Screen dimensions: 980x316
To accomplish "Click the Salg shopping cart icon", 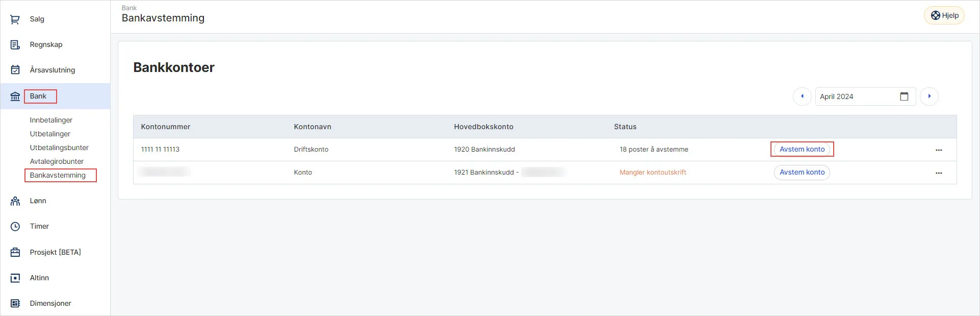I will pyautogui.click(x=15, y=19).
